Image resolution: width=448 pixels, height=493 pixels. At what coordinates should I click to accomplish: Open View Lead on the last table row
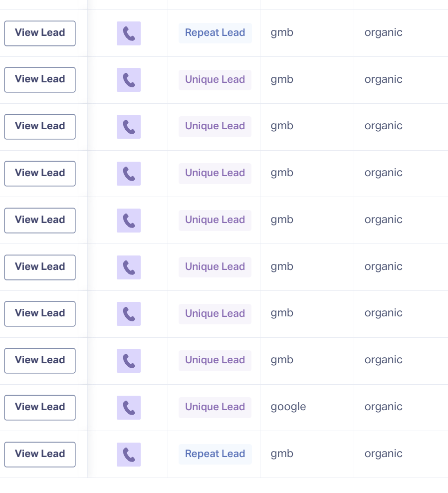tap(39, 454)
